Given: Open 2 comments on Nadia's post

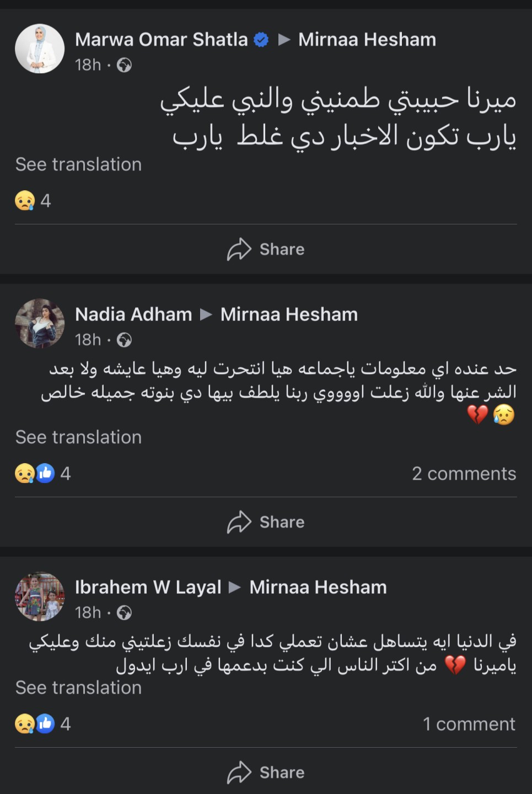Looking at the screenshot, I should (x=464, y=474).
